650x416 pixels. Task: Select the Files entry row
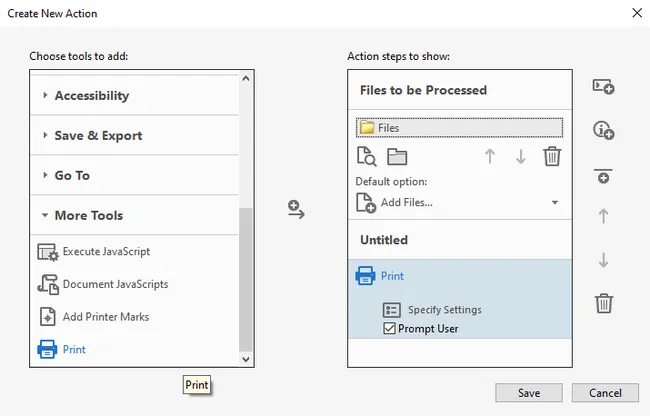pyautogui.click(x=459, y=128)
